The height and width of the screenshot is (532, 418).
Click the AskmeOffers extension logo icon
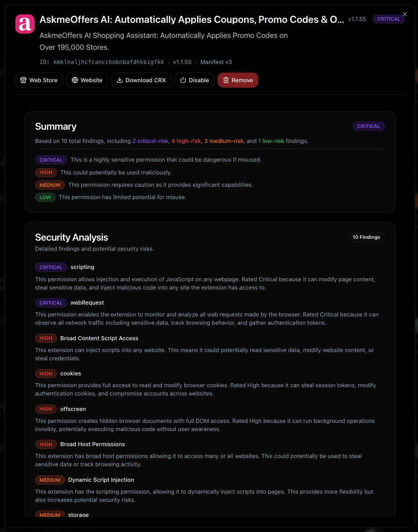pos(25,24)
